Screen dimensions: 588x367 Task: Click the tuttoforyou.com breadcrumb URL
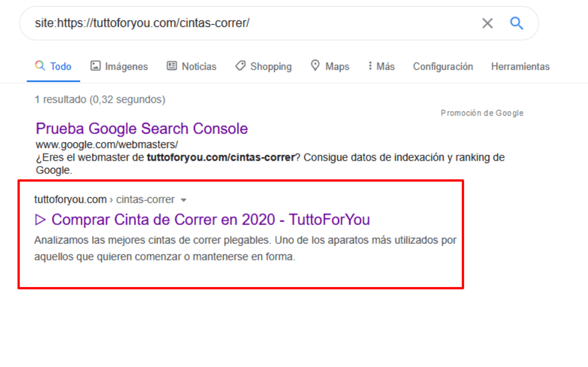104,200
